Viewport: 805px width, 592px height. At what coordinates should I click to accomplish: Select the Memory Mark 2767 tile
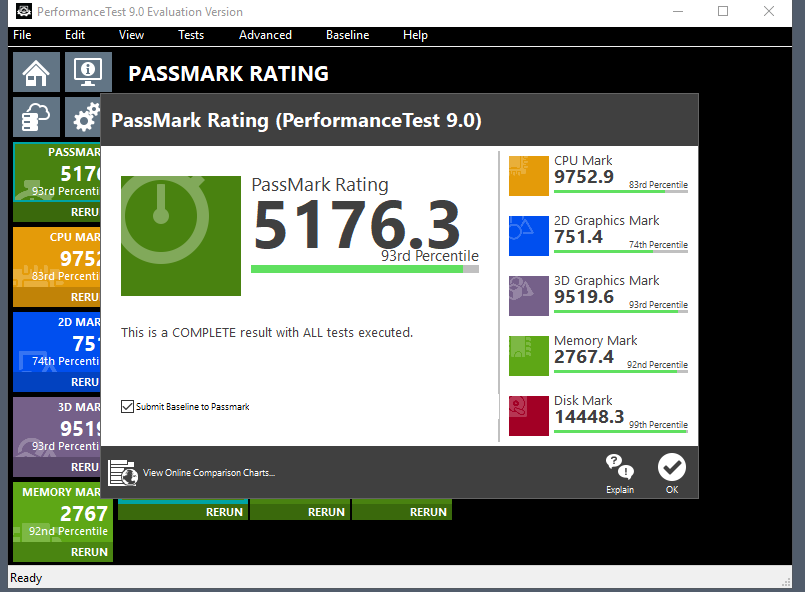pyautogui.click(x=63, y=512)
